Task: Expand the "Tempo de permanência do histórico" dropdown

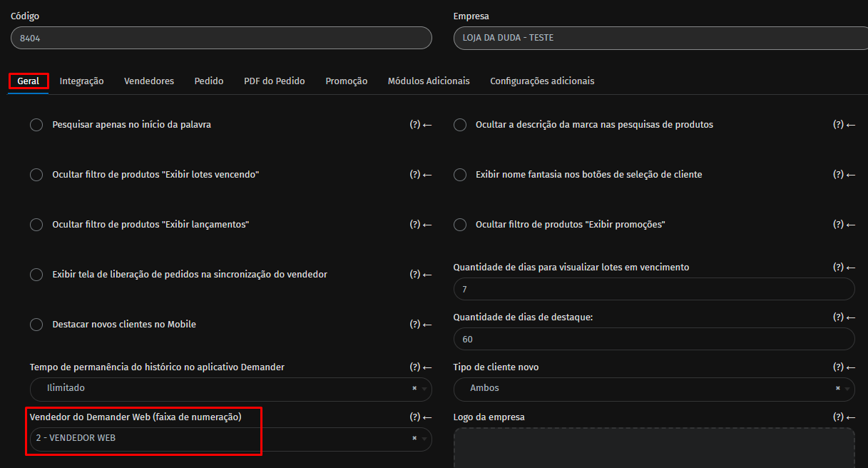Action: tap(230, 389)
